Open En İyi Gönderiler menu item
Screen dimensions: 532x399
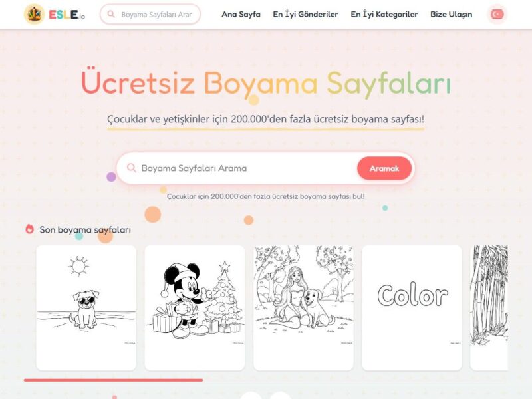click(x=305, y=14)
